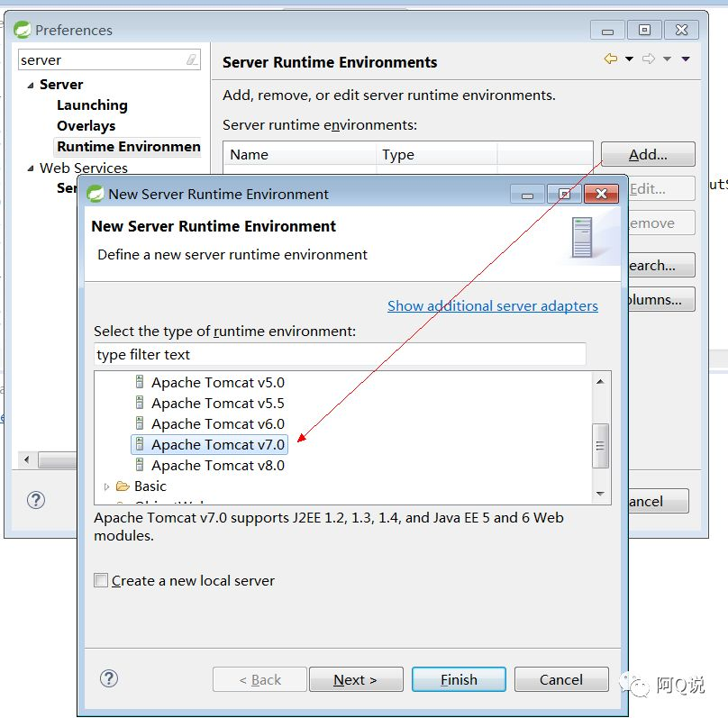Close the Preferences window
The image size is (728, 718).
click(681, 30)
